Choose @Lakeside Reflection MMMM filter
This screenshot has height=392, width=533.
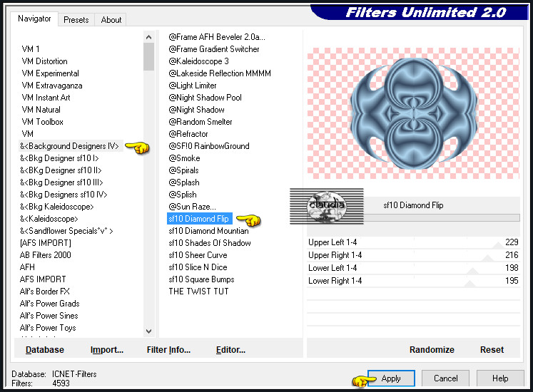pos(220,73)
